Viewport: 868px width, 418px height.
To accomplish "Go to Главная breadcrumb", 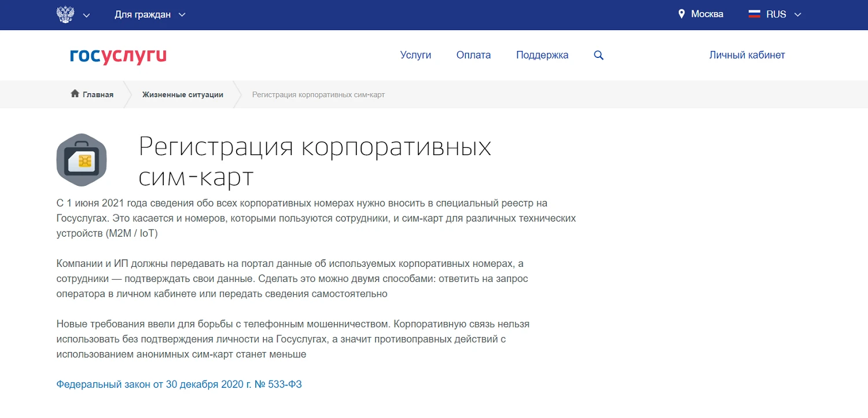I will point(98,94).
